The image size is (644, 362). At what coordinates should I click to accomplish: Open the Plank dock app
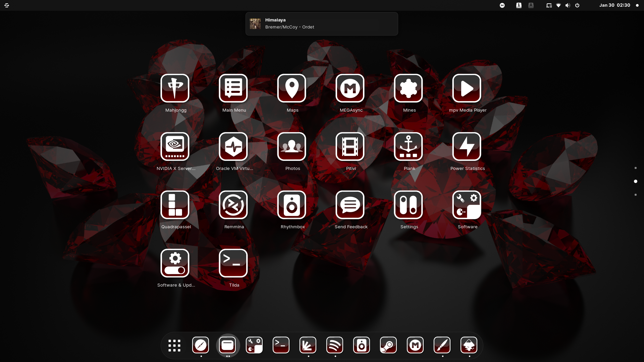click(x=409, y=146)
